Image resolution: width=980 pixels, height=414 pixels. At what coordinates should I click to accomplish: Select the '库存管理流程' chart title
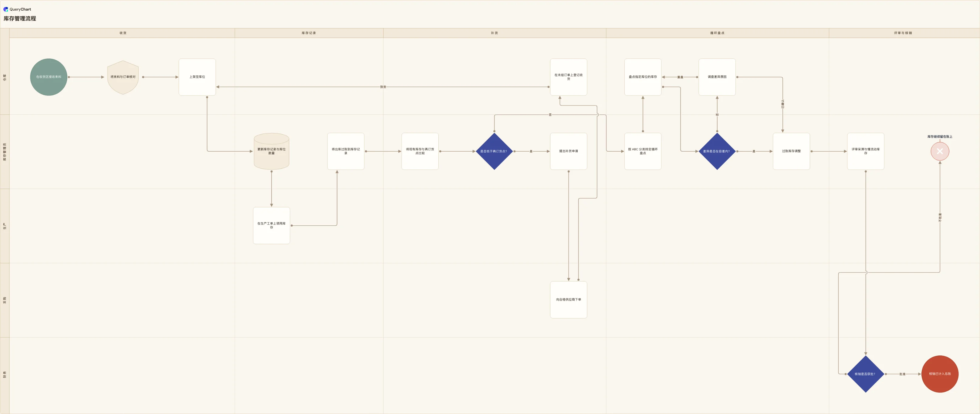tap(20, 19)
